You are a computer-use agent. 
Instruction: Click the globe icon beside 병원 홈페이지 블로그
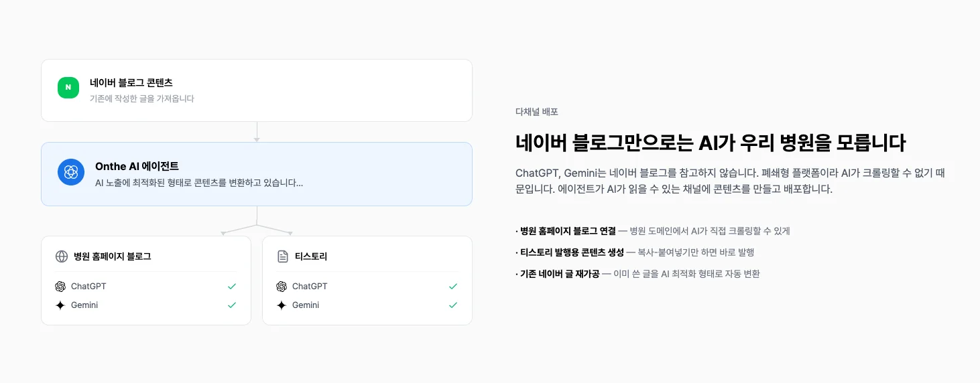(x=62, y=256)
